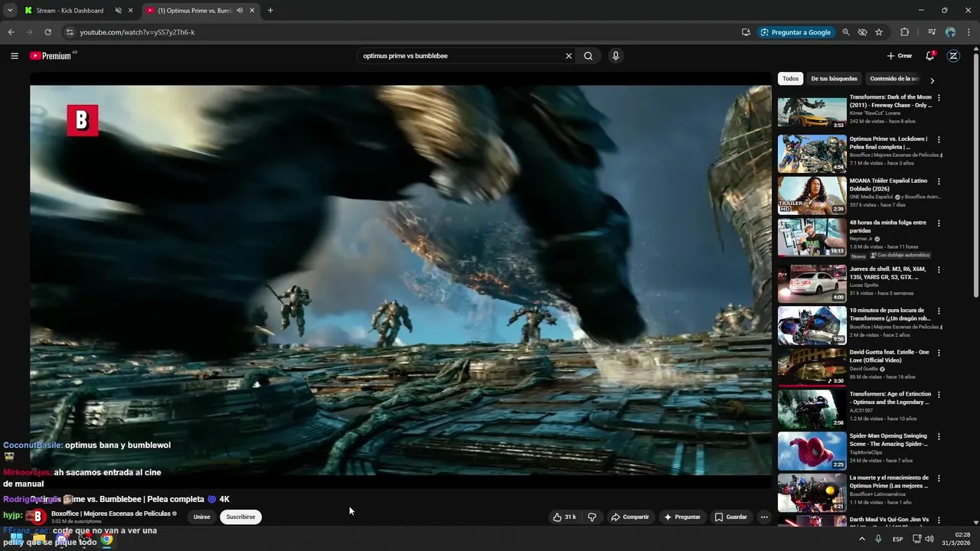Open options for Optimus Prime vs. Lockdown video
The height and width of the screenshot is (551, 980).
pos(939,139)
